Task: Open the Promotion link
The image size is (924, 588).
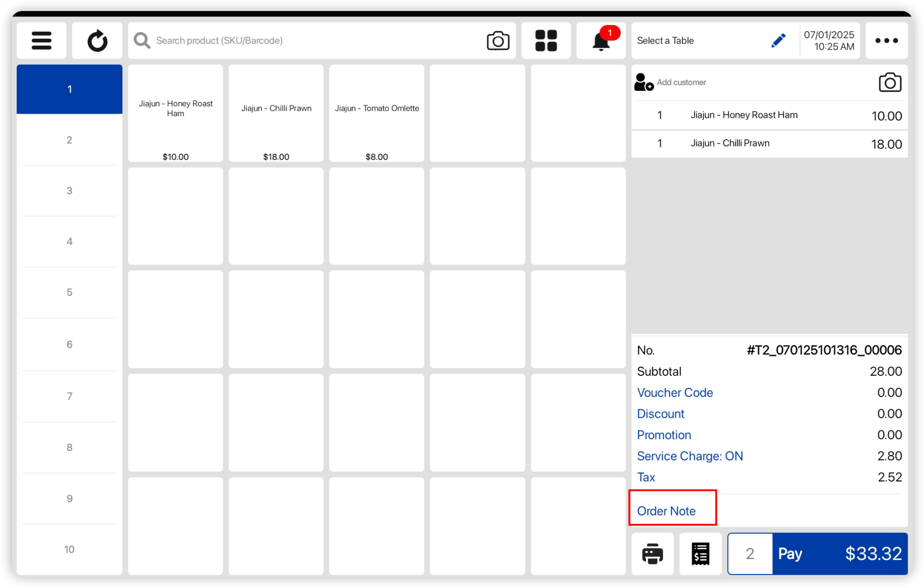Action: point(664,435)
